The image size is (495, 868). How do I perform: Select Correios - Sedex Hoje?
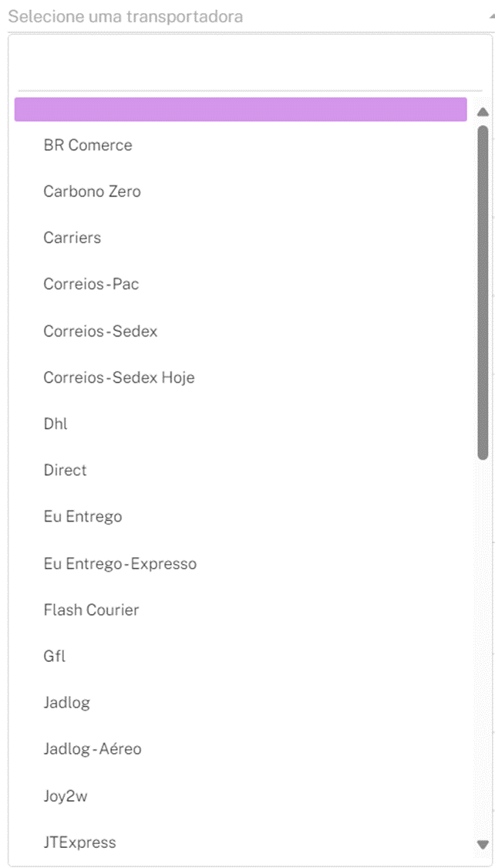119,377
